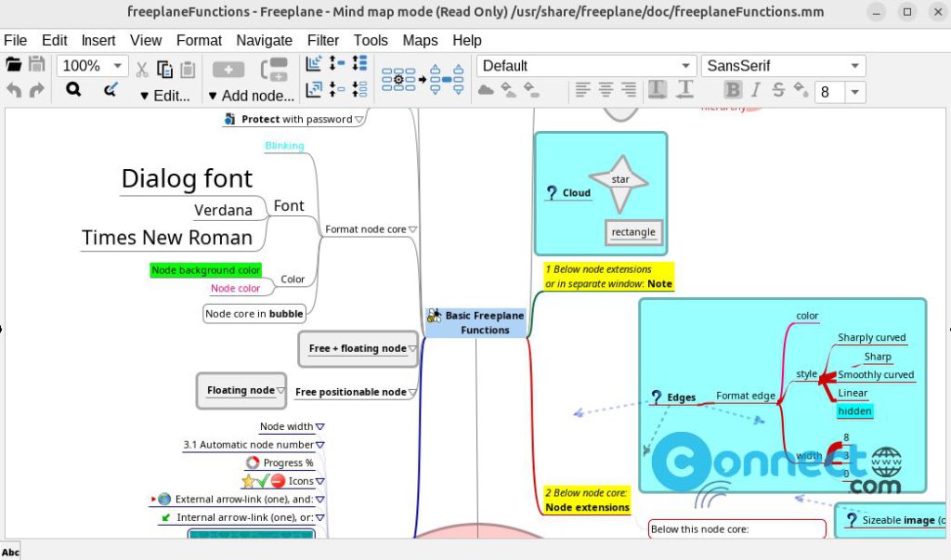
Task: Click the Cut scissors icon
Action: pyautogui.click(x=141, y=68)
